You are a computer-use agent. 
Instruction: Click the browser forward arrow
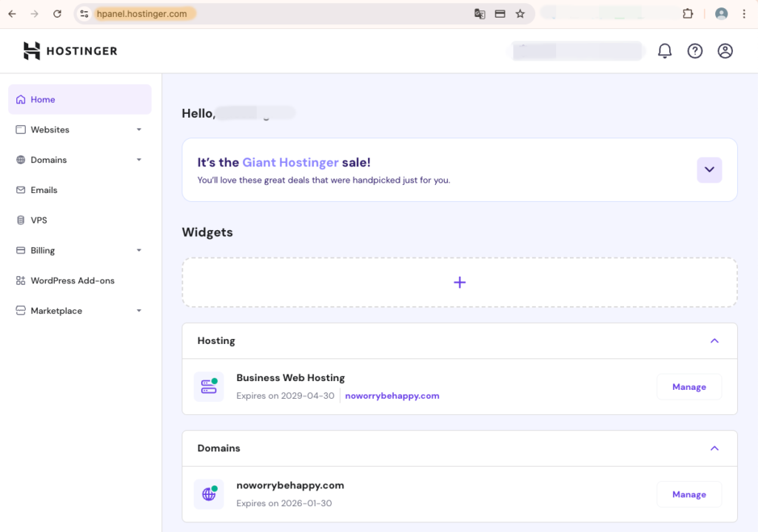pyautogui.click(x=34, y=13)
